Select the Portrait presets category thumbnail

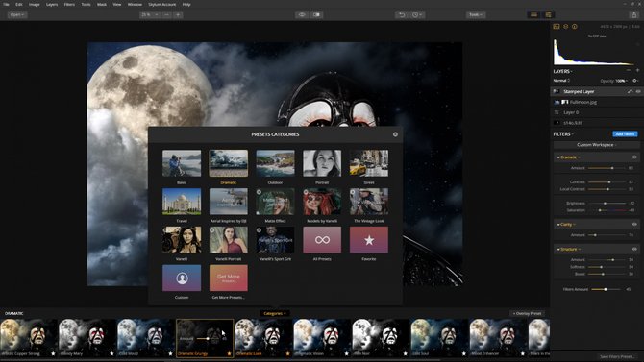click(322, 163)
